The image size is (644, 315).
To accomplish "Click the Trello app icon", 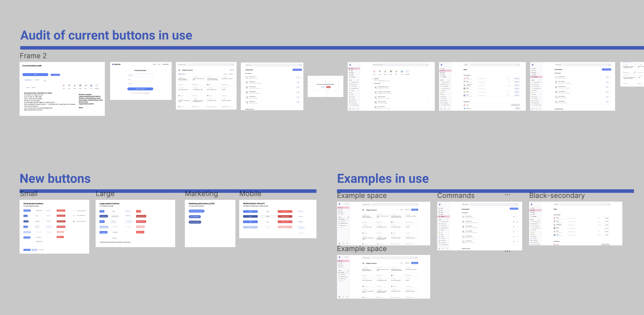I will (91, 86).
